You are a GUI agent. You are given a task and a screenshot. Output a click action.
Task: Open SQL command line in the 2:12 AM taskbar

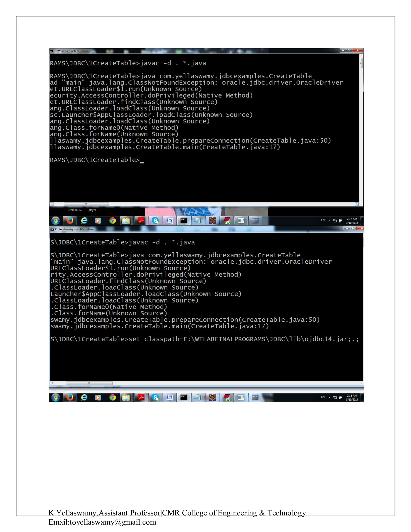pyautogui.click(x=255, y=220)
